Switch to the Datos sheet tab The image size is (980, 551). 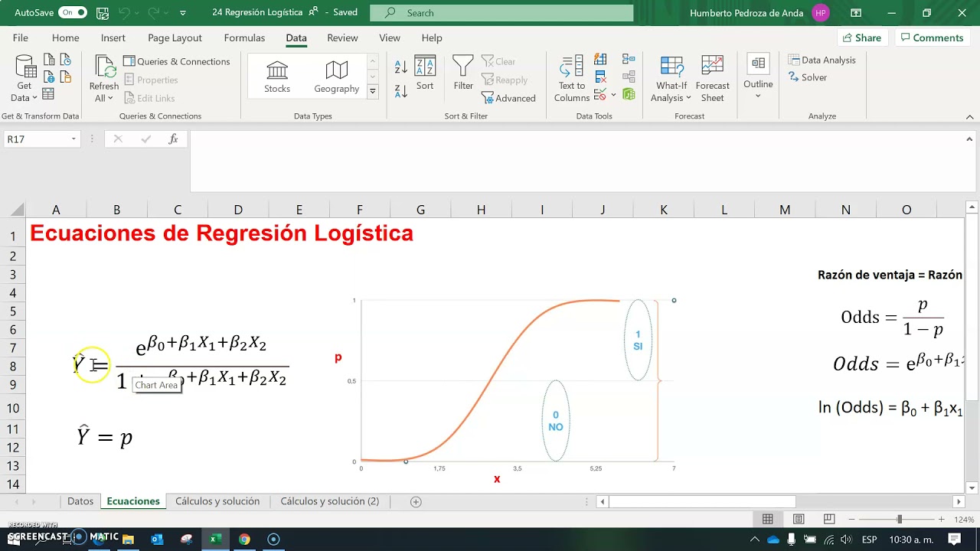[x=80, y=501]
